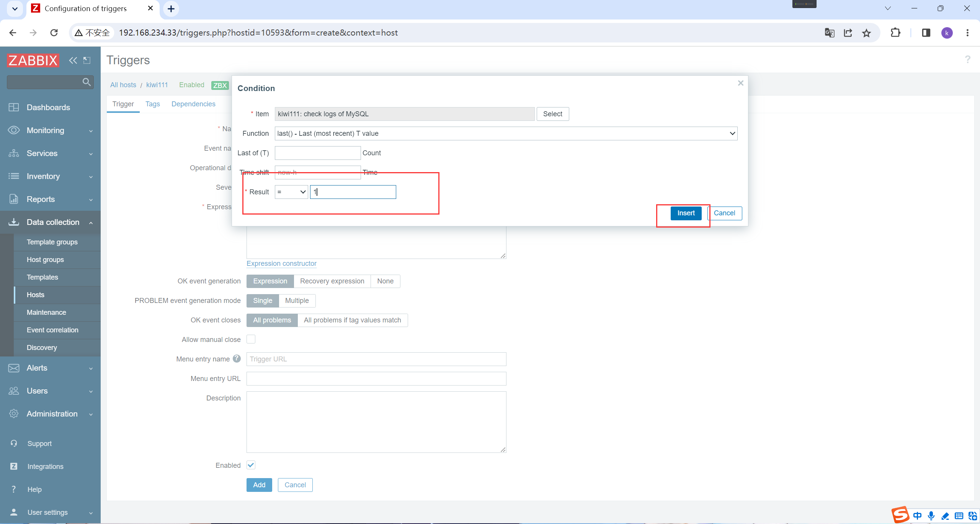Click the Menu entry name help icon
Screen dimensions: 980x524
click(x=237, y=358)
